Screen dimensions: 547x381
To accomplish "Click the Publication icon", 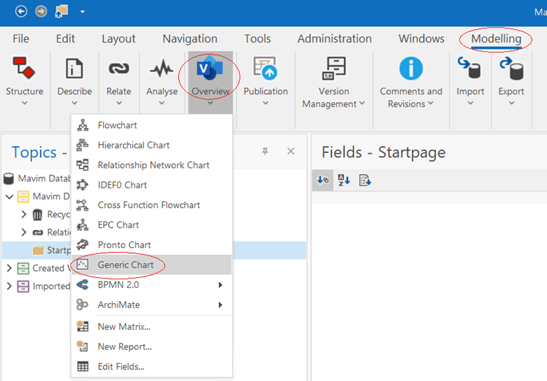I will (x=265, y=68).
